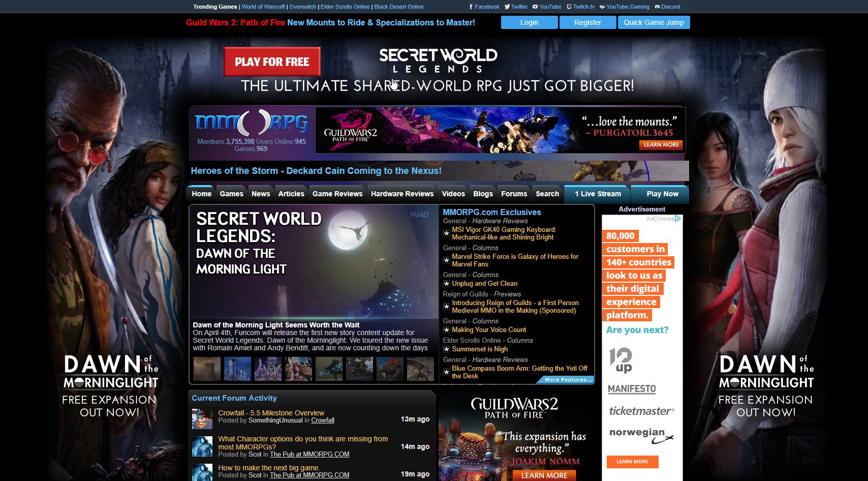Open the Introducing Reign of Guilds article
This screenshot has width=868, height=481.
[515, 307]
